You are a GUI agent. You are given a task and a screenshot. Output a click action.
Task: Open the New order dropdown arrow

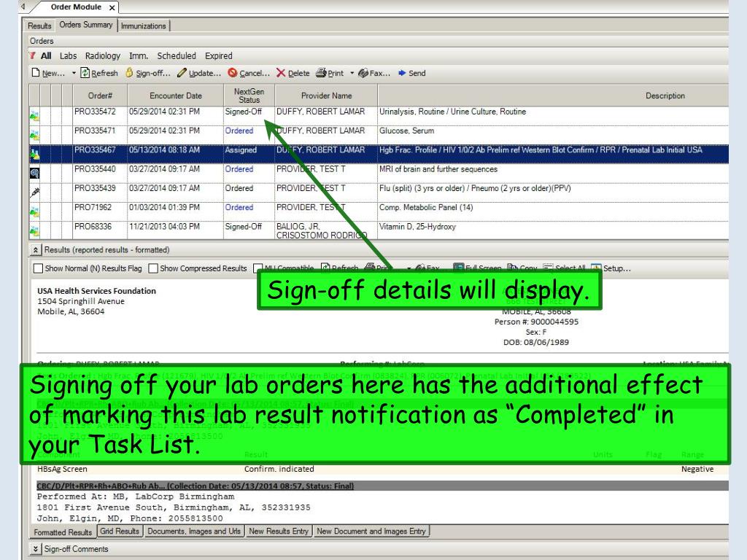pyautogui.click(x=74, y=74)
